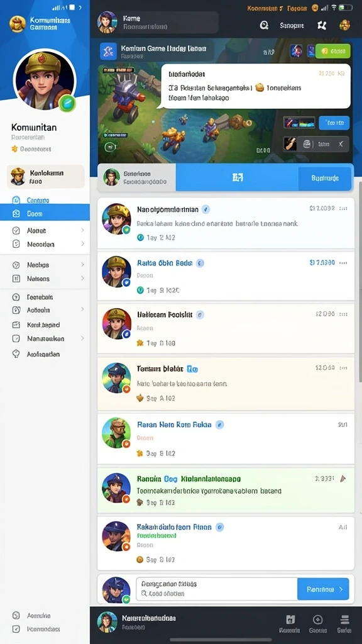Screen dimensions: 362x644
Task: Expand the Neobps sidebar chevron
Action: (x=82, y=265)
